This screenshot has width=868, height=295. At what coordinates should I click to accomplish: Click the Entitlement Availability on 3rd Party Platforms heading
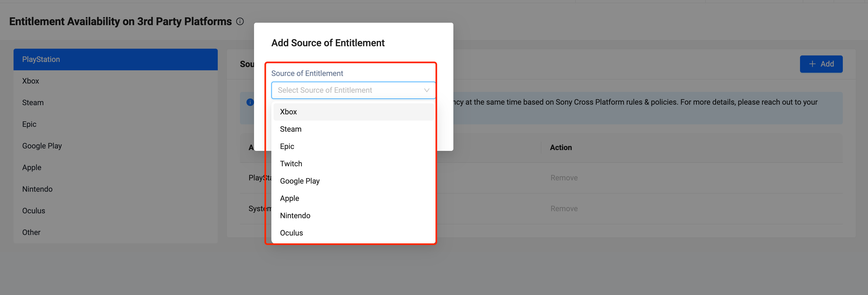[120, 22]
